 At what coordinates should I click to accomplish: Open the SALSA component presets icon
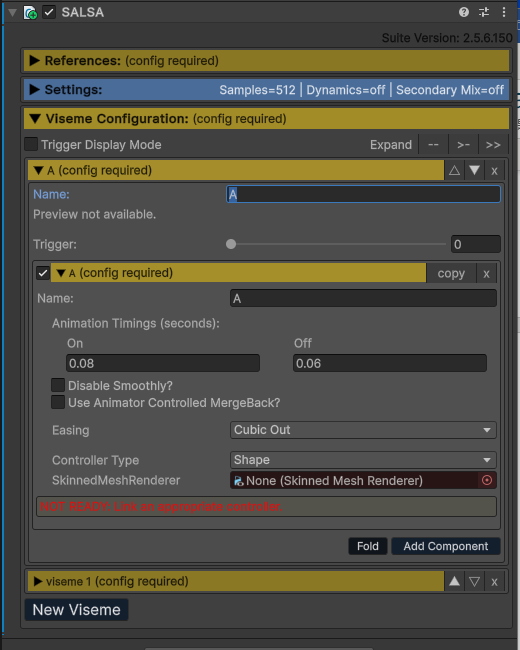tap(484, 12)
